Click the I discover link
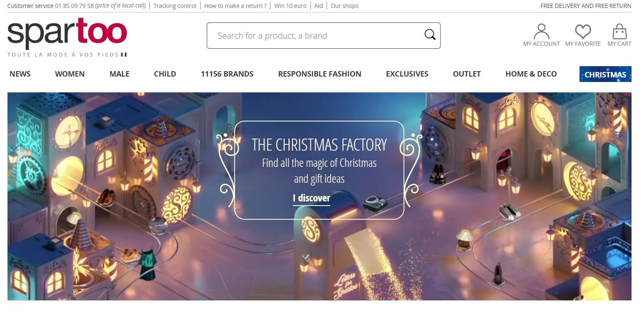 click(x=312, y=198)
